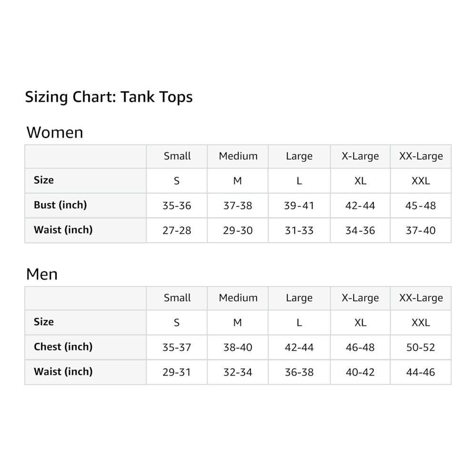Click Women's bust value 39-41
476x476 pixels.
point(299,206)
